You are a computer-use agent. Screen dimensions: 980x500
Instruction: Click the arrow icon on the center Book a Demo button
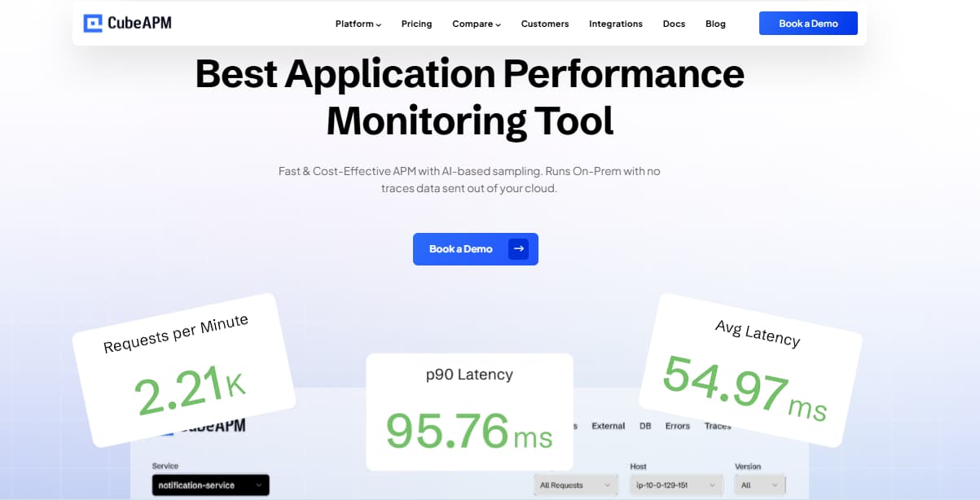[518, 249]
